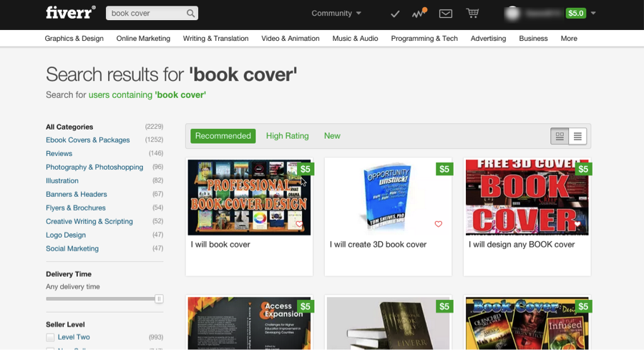Open the Opportunity Unstuck 3D book thumbnail
The image size is (644, 350).
coord(388,198)
